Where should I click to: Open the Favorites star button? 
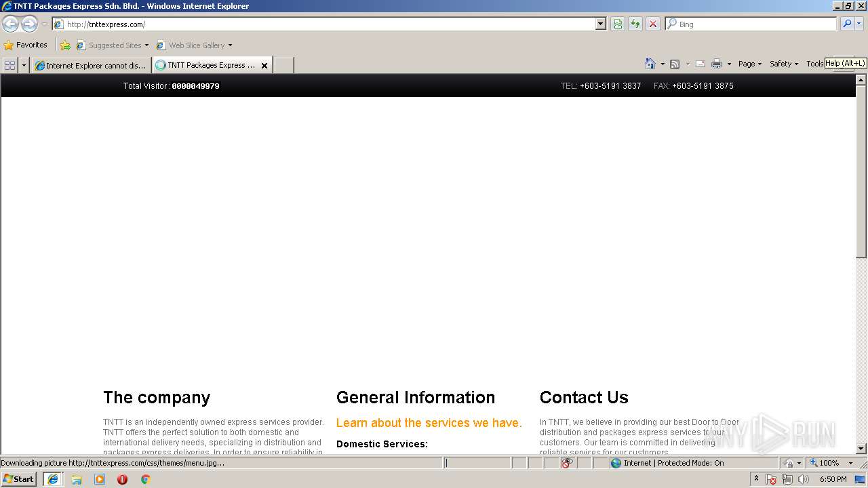pos(26,45)
